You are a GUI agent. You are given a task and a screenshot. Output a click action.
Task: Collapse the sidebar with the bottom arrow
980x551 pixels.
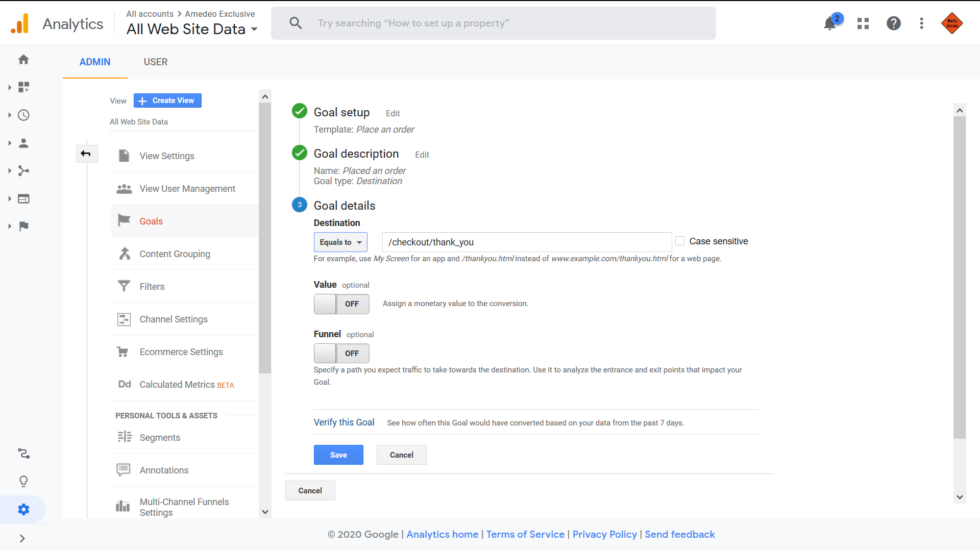coord(22,538)
